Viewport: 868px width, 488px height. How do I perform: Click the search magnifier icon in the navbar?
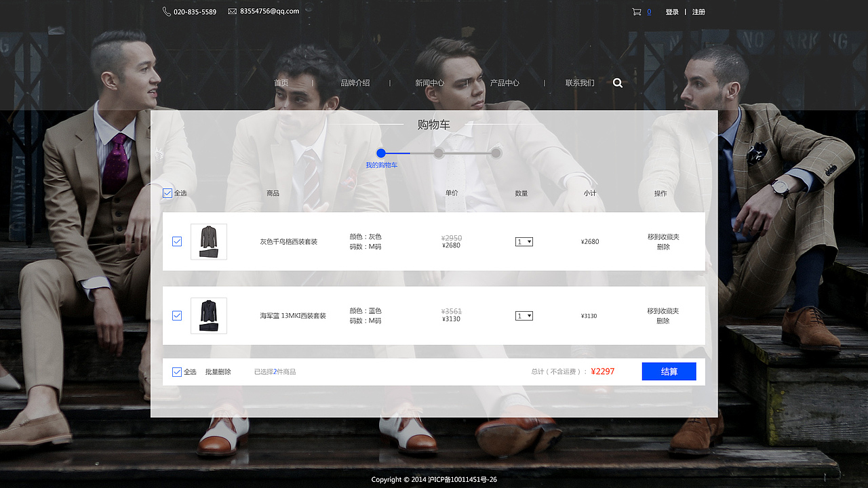click(x=617, y=82)
